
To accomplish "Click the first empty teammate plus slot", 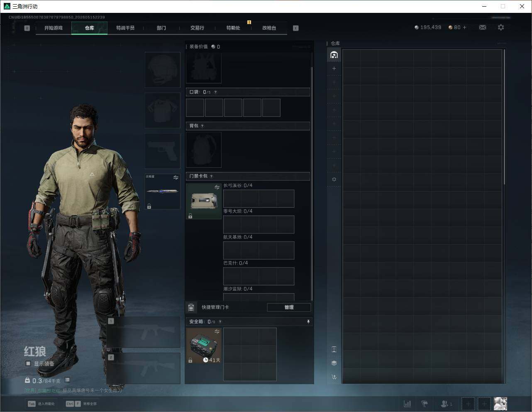I will coord(468,404).
